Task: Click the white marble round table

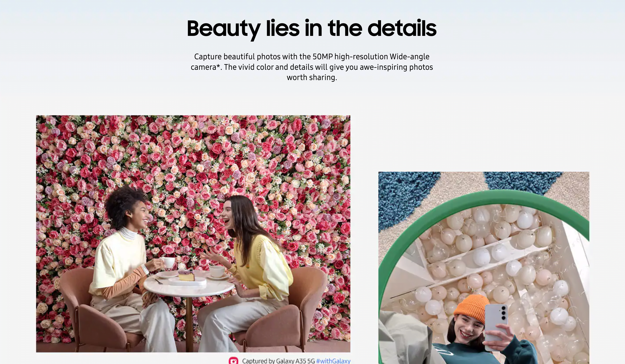Action: point(189,288)
